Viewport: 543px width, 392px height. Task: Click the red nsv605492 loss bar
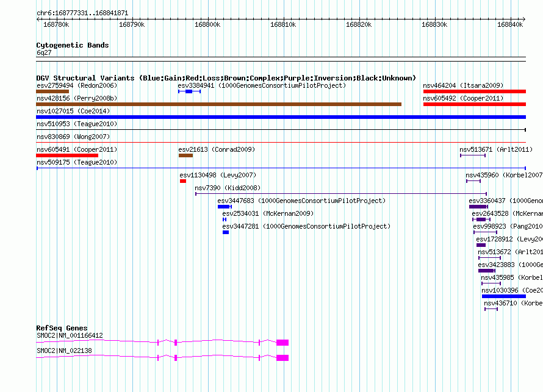[475, 104]
